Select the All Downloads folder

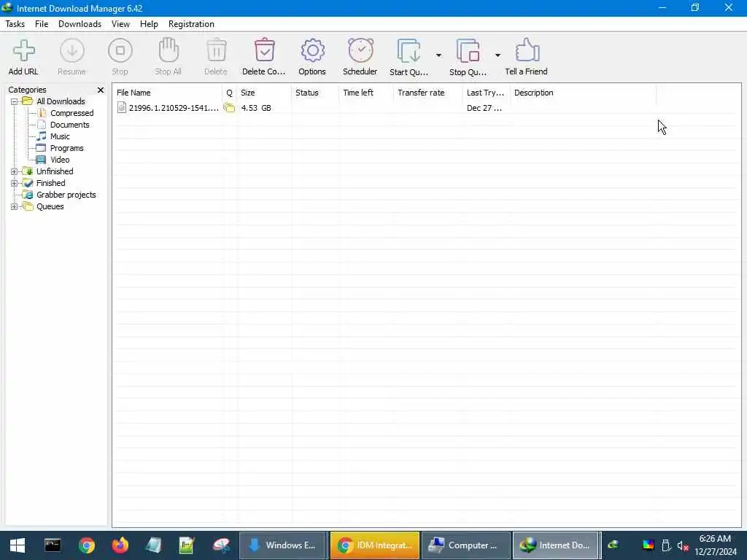61,101
